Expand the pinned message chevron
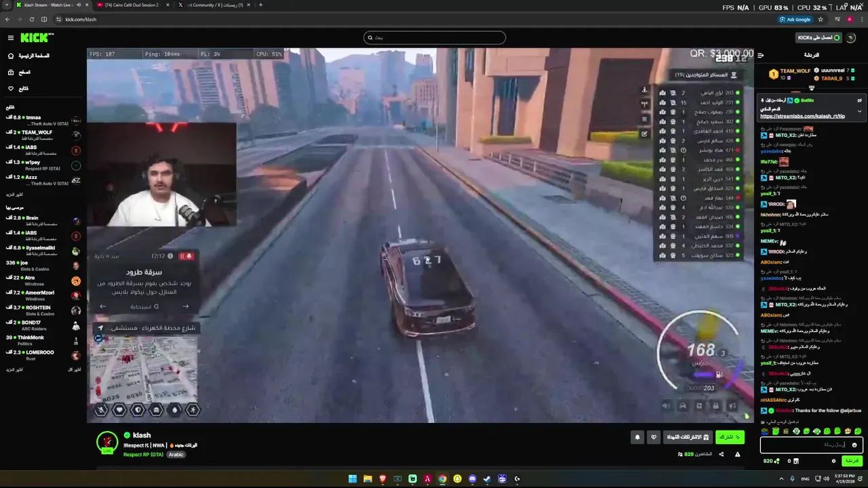Image resolution: width=868 pixels, height=488 pixels. (859, 111)
